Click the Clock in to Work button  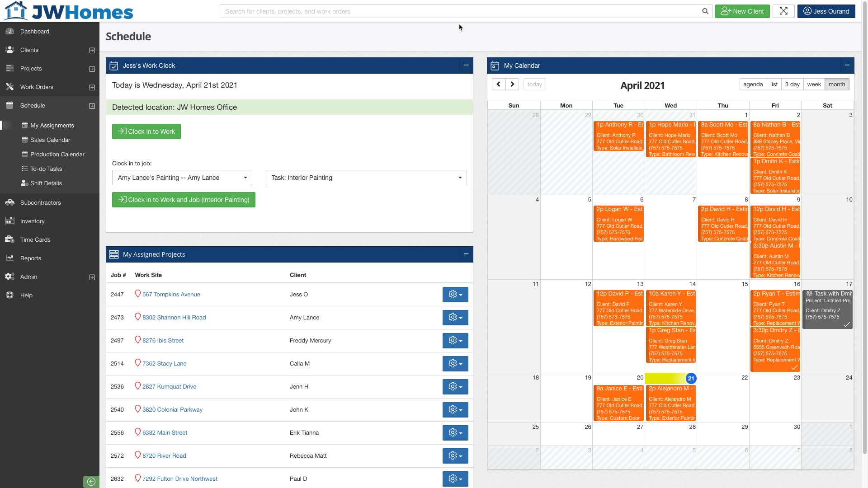(146, 131)
